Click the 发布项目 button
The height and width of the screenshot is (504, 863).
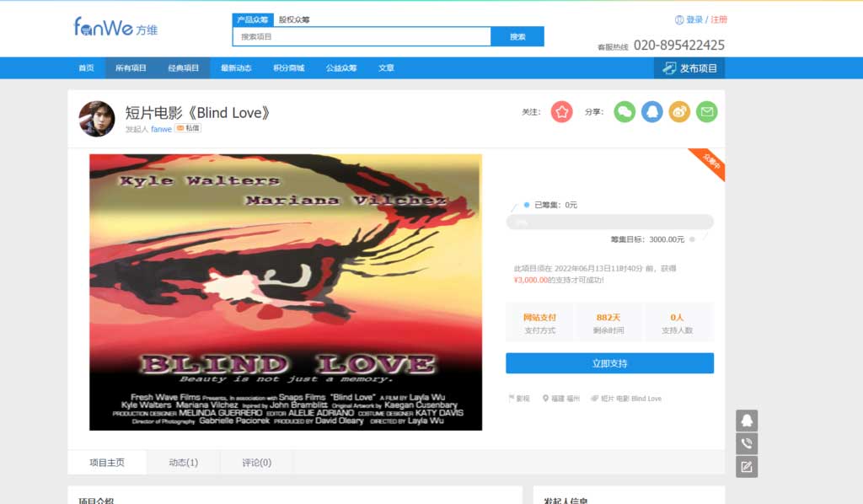pos(689,68)
